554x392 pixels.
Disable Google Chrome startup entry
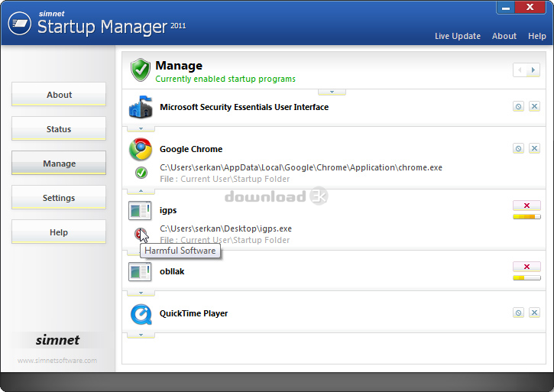pos(518,148)
